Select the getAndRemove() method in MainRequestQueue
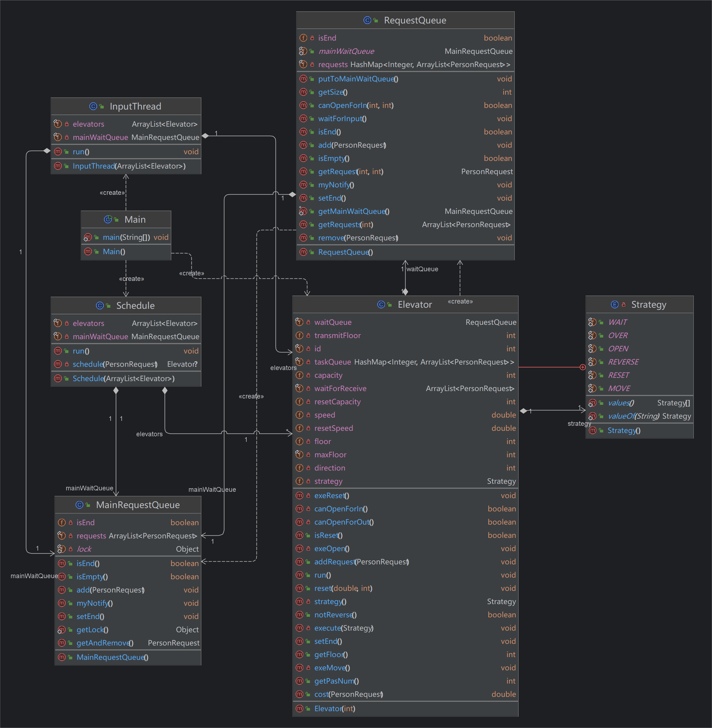This screenshot has height=728, width=712. [128, 643]
